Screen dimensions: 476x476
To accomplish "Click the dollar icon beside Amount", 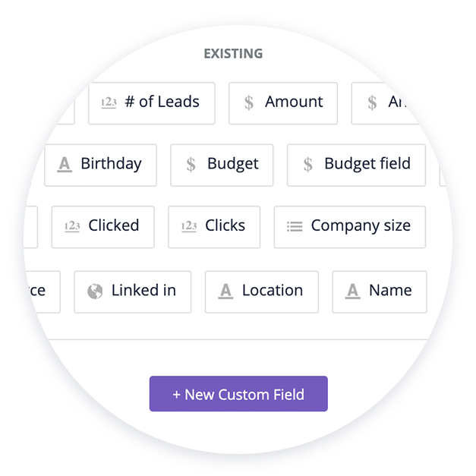I will pyautogui.click(x=249, y=102).
